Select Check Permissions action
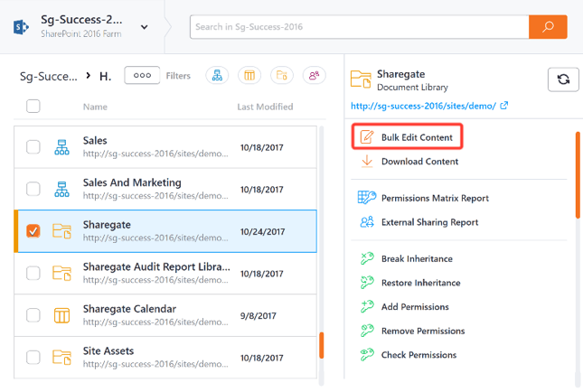This screenshot has height=392, width=583. pyautogui.click(x=418, y=355)
